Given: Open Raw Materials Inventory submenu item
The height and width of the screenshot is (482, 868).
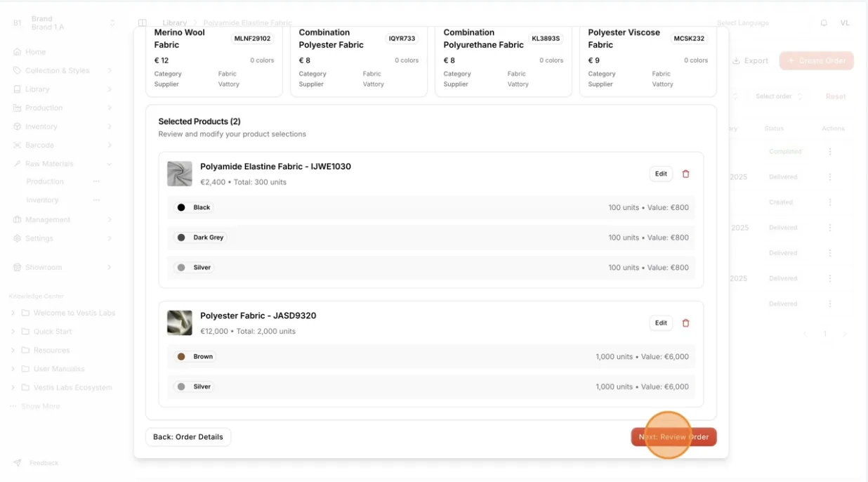Looking at the screenshot, I should pos(42,200).
